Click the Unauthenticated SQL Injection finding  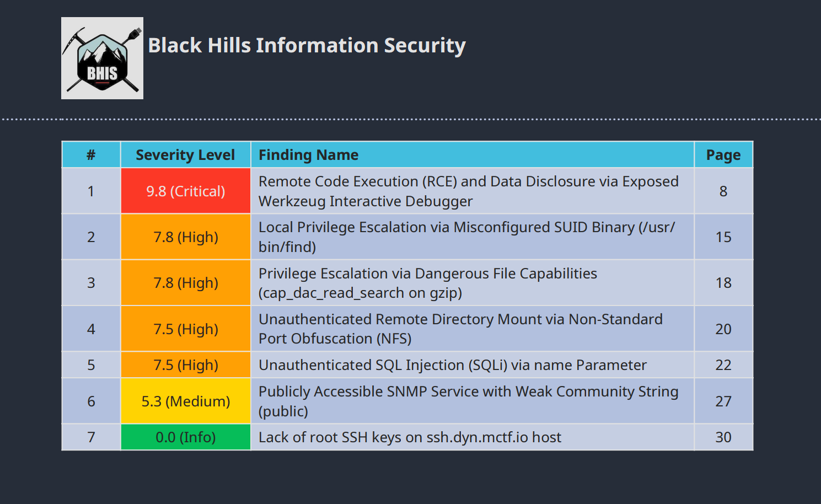click(473, 365)
